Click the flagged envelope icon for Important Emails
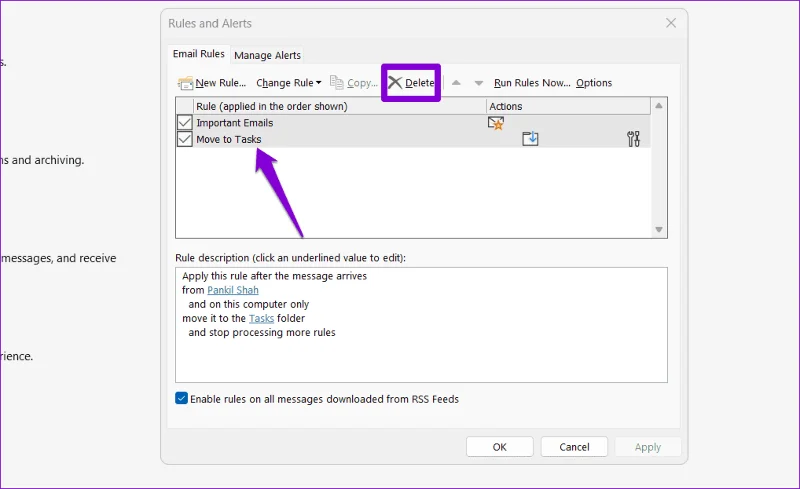This screenshot has width=800, height=489. (496, 123)
